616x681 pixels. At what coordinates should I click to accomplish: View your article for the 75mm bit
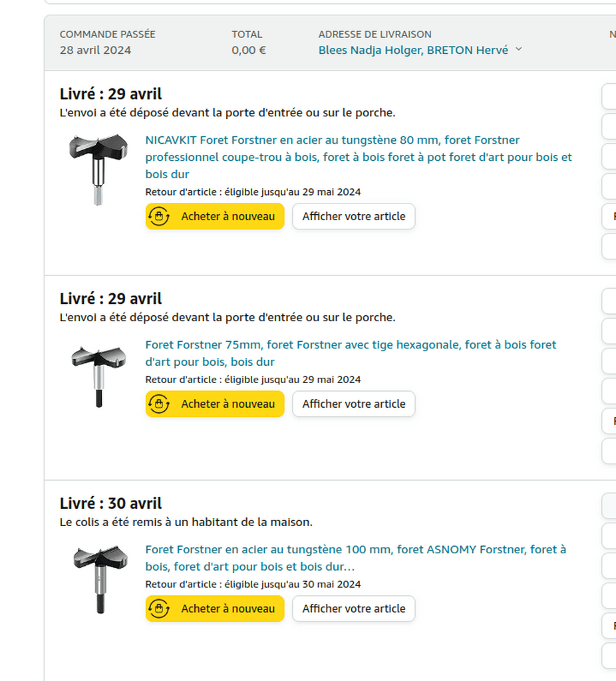tap(354, 404)
